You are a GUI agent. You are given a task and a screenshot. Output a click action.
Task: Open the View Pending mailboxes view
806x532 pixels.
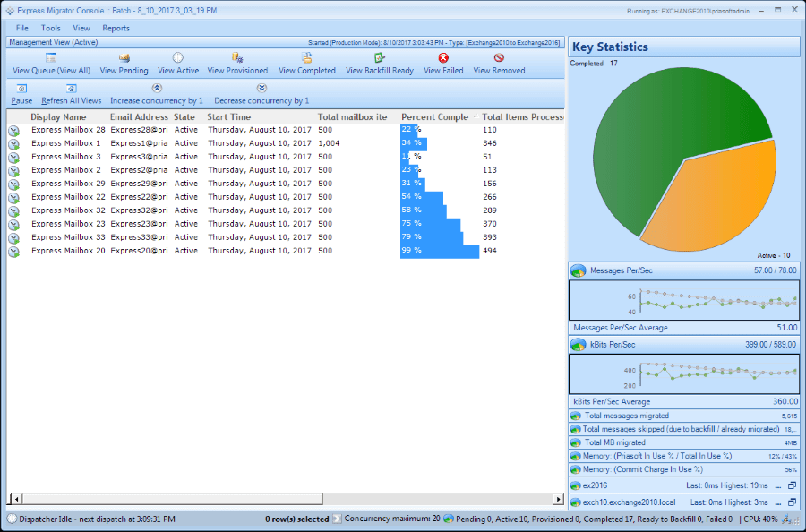tap(124, 64)
